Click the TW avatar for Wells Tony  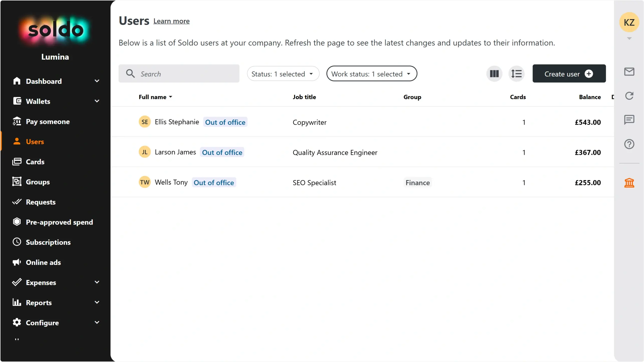[x=145, y=182]
